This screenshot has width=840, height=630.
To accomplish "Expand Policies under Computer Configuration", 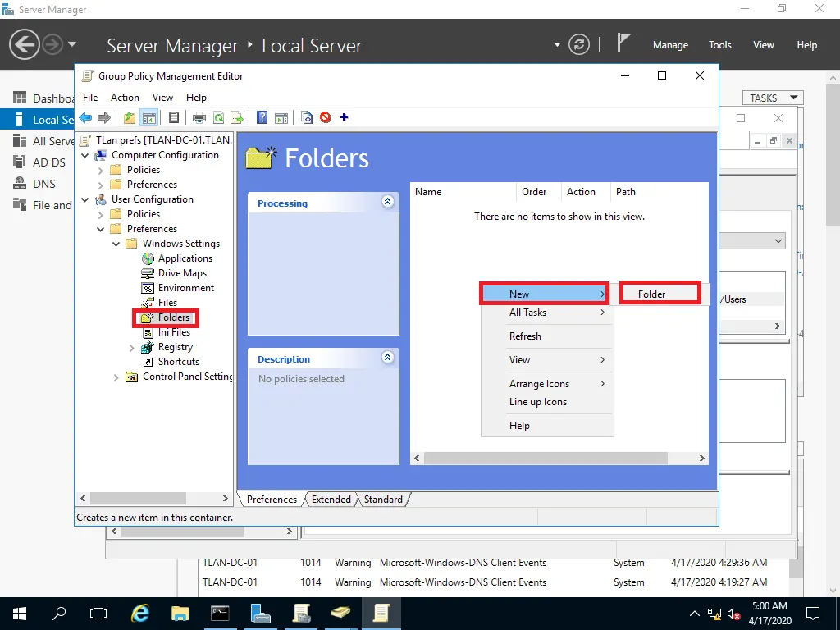I will click(x=101, y=171).
